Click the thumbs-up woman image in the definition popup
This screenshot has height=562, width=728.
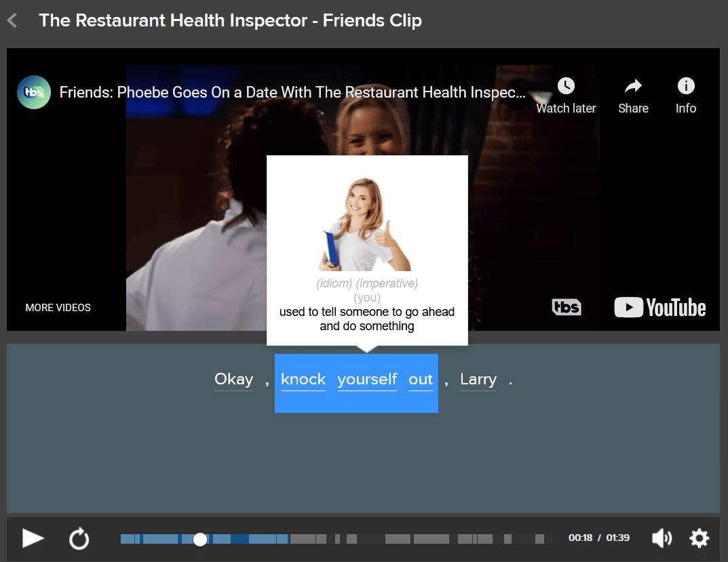tap(366, 224)
